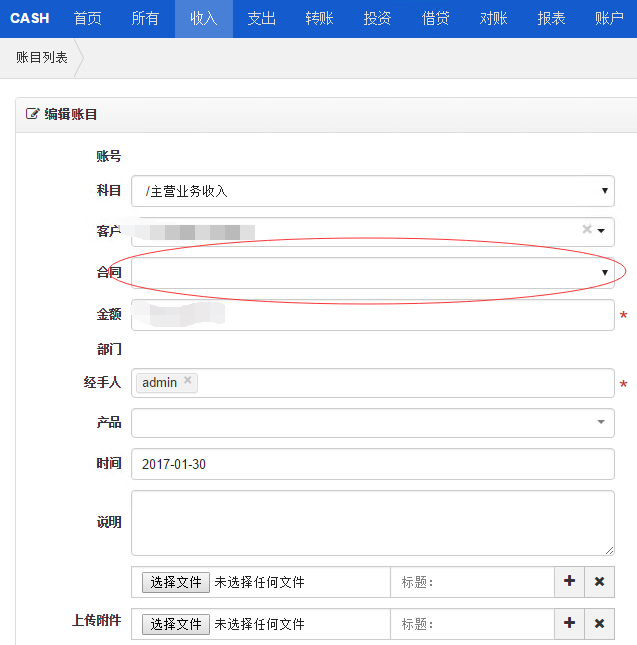Image resolution: width=637 pixels, height=645 pixels.
Task: Focus the 时间 date field
Action: coord(372,464)
